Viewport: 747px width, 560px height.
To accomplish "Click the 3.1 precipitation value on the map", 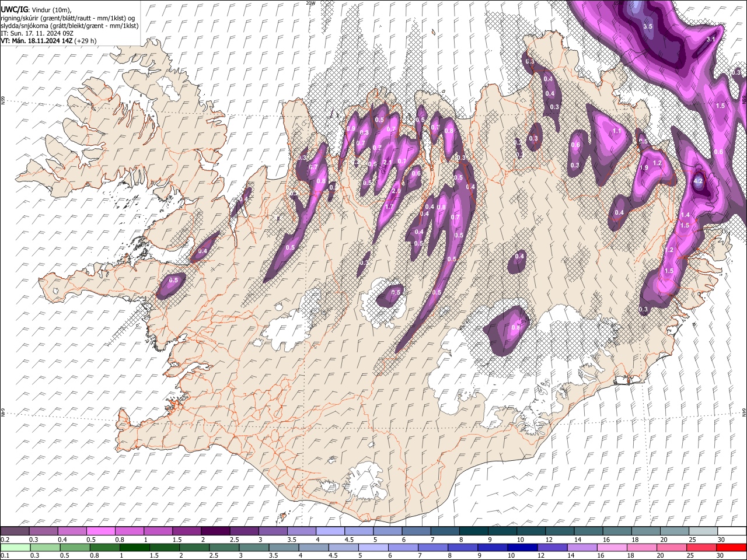I will pos(711,39).
